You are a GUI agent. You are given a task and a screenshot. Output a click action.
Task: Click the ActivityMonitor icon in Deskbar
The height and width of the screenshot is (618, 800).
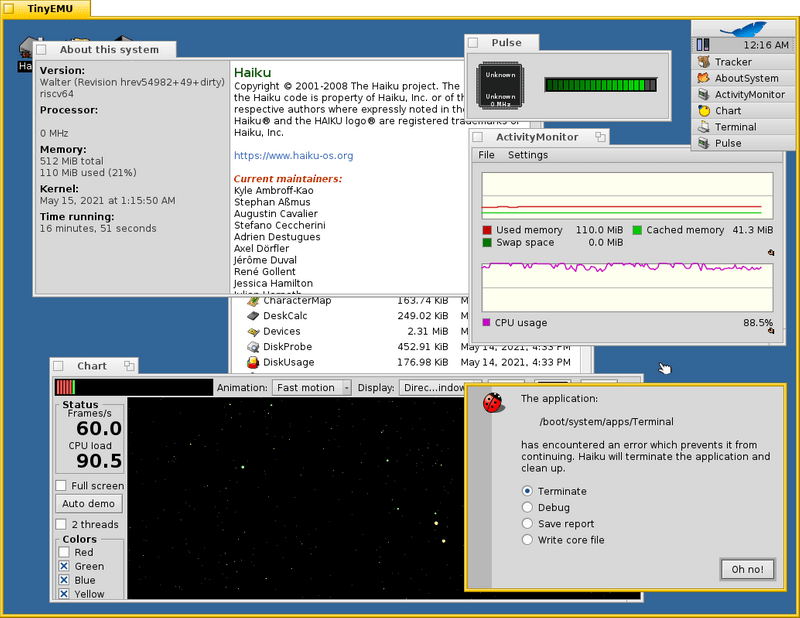[x=704, y=94]
